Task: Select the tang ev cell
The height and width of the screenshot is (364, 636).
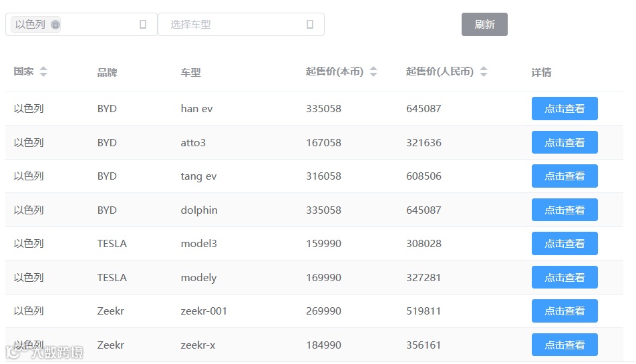Action: 199,176
